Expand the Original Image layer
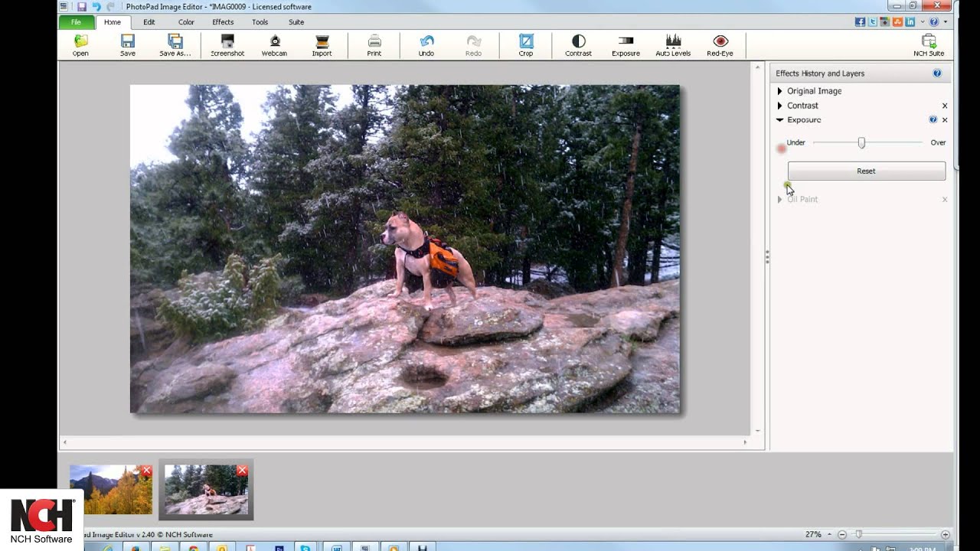This screenshot has height=551, width=980. (x=780, y=91)
